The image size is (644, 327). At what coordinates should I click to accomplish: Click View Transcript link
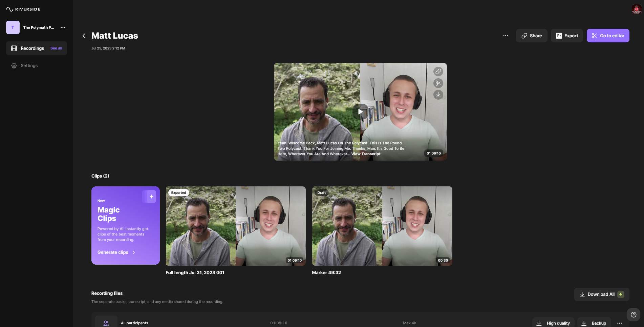click(x=366, y=154)
